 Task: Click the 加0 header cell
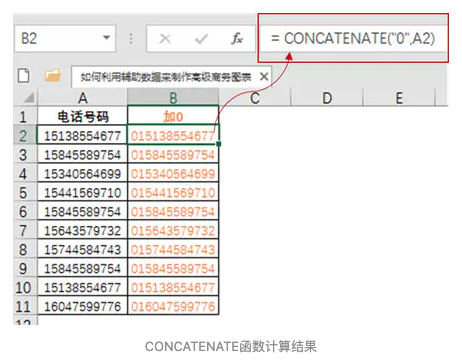tap(173, 116)
